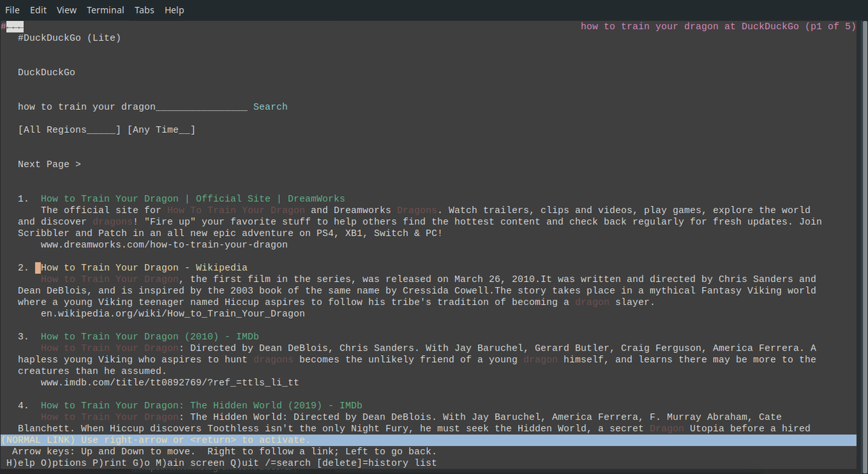Click the www.imdb.com/title/tt0892769 URL text
This screenshot has height=474, width=868.
pos(170,383)
